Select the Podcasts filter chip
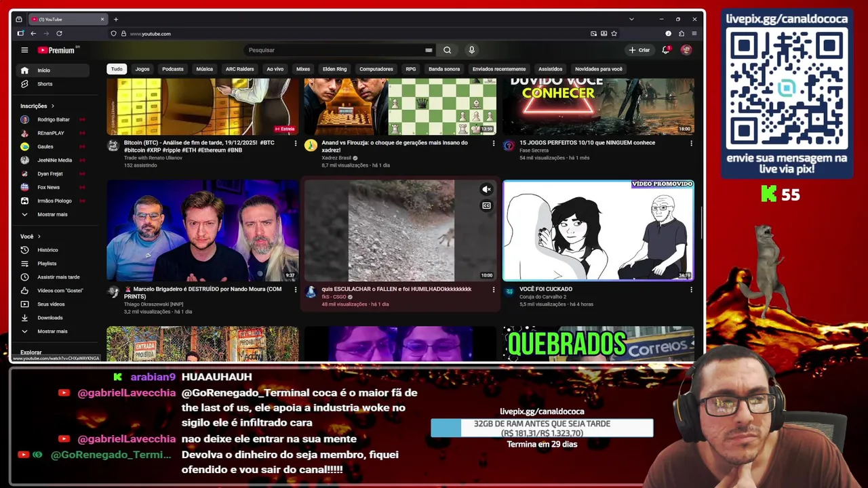The height and width of the screenshot is (488, 868). click(173, 69)
